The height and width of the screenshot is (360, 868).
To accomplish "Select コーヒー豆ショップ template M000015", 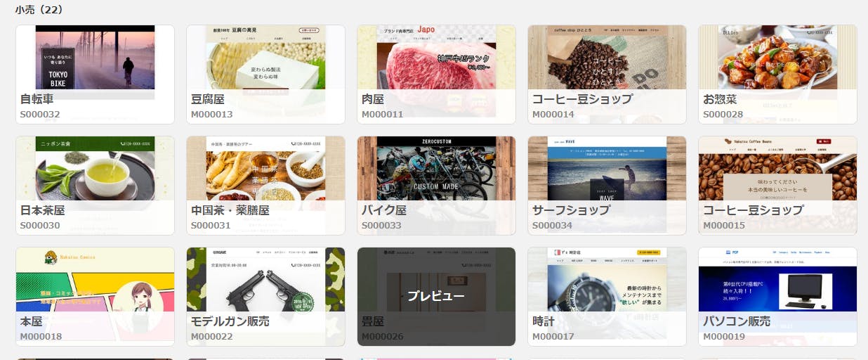I will 777,186.
